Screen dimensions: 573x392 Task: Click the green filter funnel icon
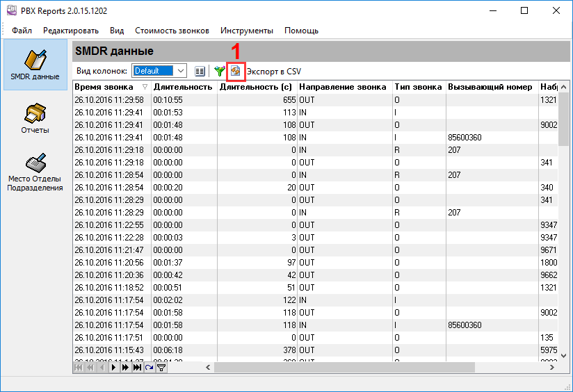point(219,71)
